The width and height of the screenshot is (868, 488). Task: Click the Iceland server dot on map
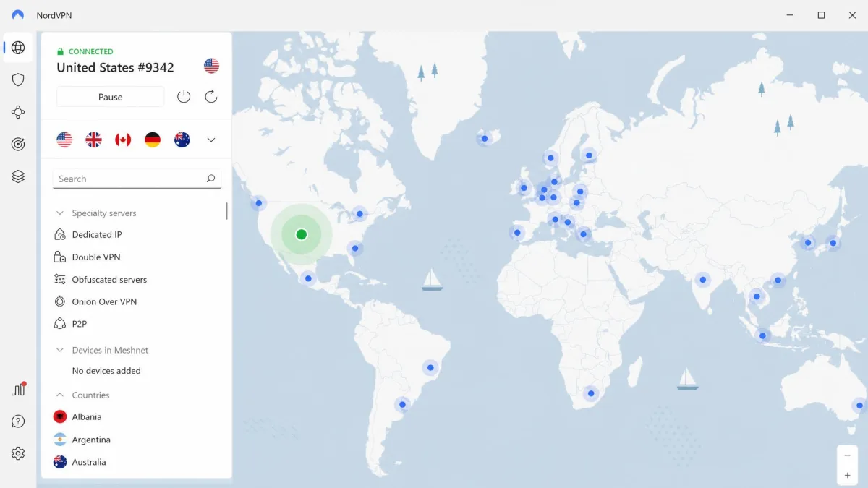coord(485,138)
